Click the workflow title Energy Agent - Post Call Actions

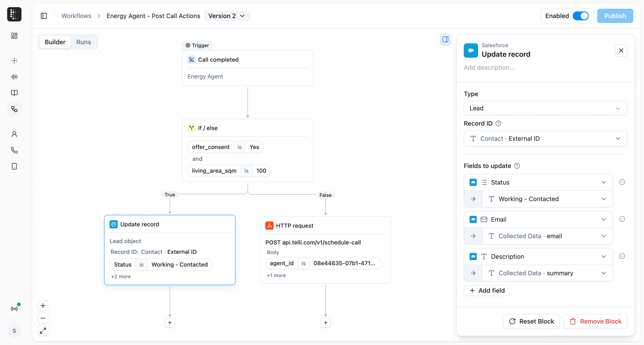[x=153, y=16]
